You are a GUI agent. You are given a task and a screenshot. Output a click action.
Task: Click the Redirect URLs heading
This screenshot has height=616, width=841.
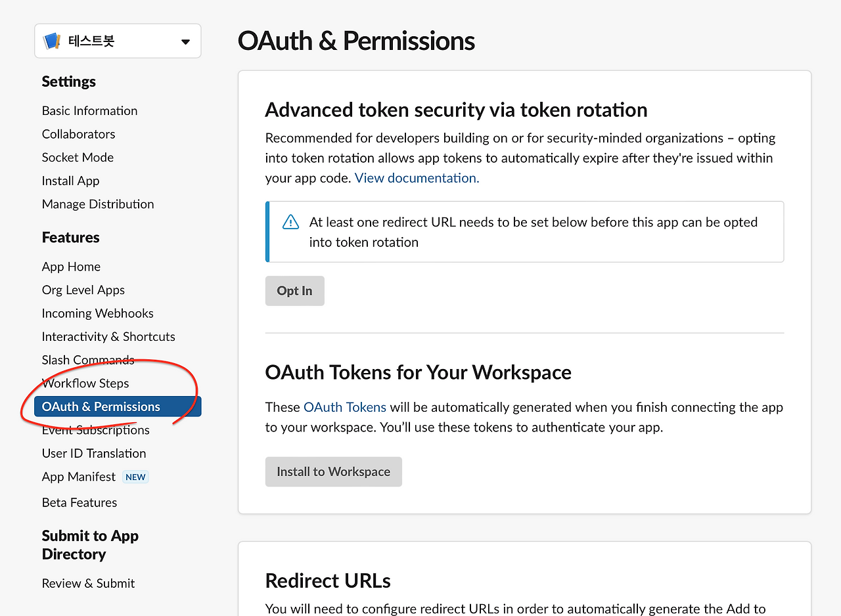(x=328, y=581)
